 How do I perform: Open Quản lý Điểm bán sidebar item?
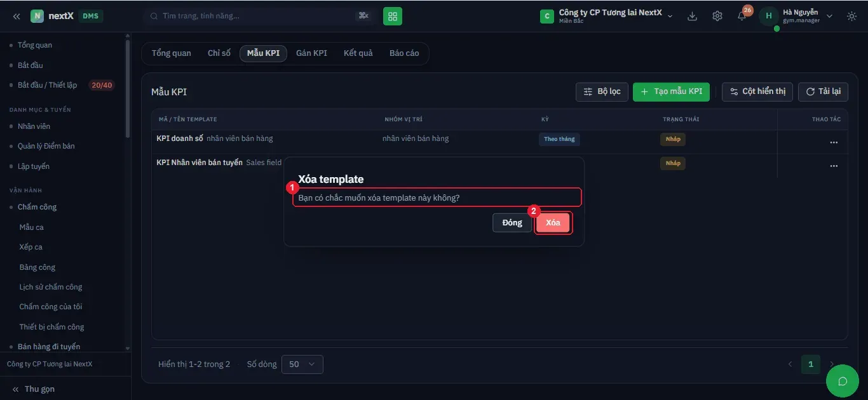click(46, 146)
